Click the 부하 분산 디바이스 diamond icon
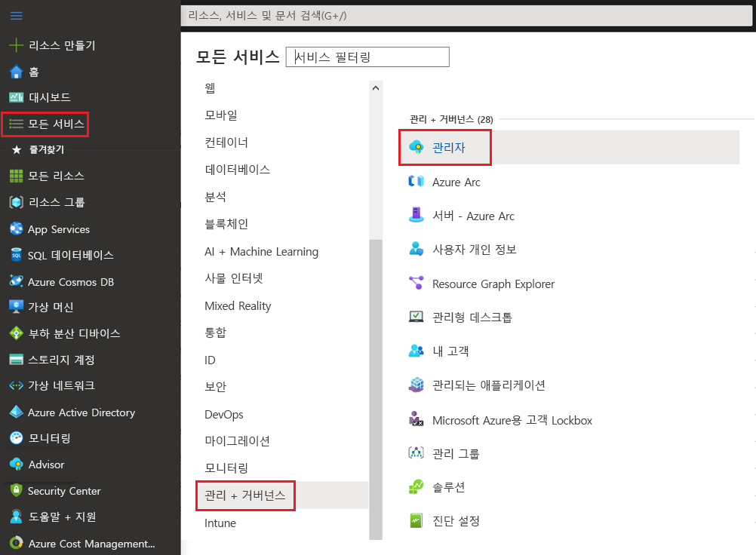 point(16,333)
